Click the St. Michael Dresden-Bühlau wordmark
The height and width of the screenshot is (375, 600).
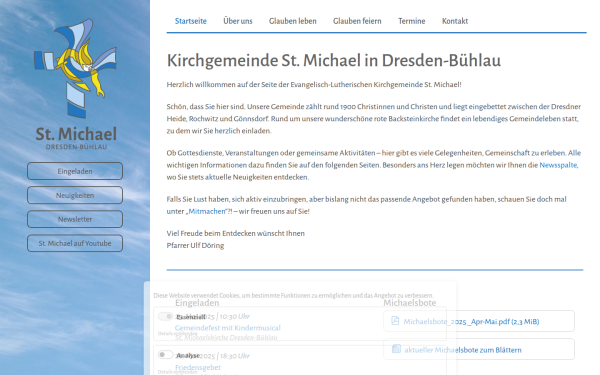[76, 138]
